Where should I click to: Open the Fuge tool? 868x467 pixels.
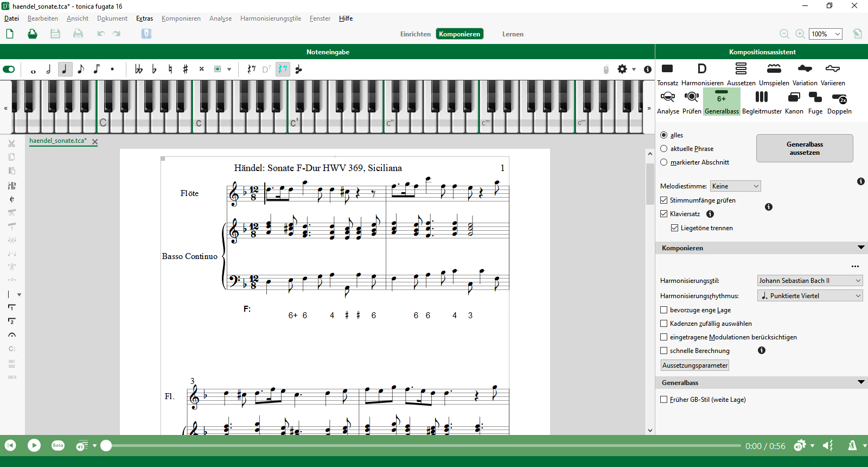(x=815, y=102)
